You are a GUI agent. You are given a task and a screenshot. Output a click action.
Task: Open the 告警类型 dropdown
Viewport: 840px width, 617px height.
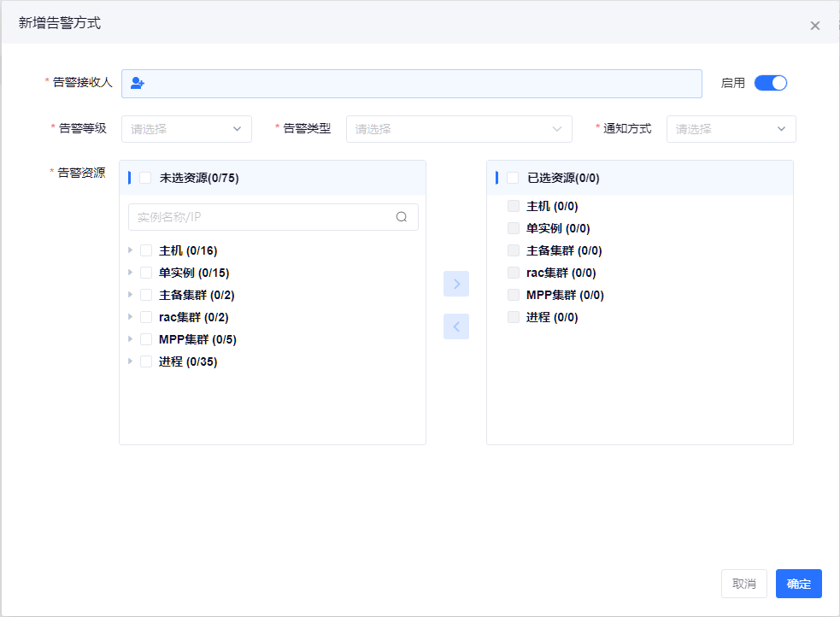click(x=459, y=129)
